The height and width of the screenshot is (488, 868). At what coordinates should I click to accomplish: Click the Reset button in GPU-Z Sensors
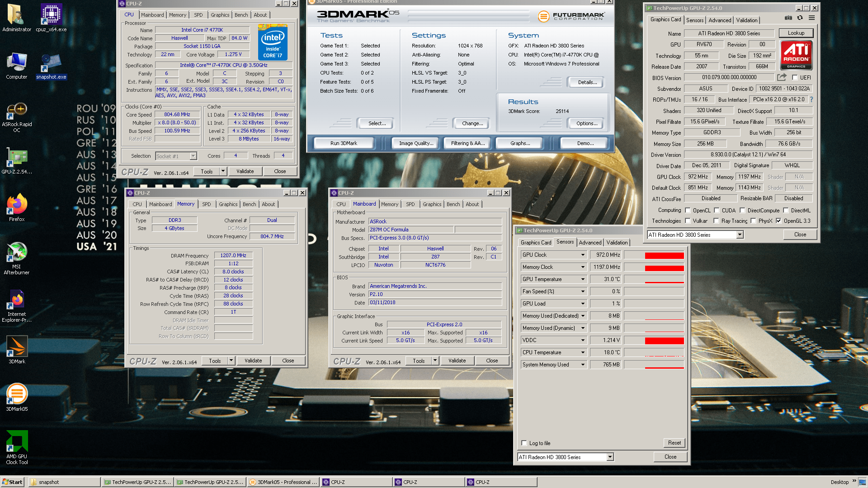(x=674, y=443)
